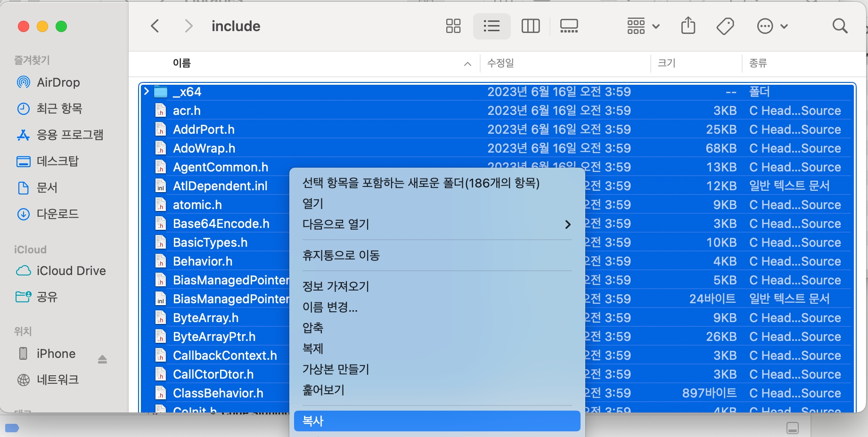Open AirDrop in the sidebar
The height and width of the screenshot is (437, 868).
(58, 82)
